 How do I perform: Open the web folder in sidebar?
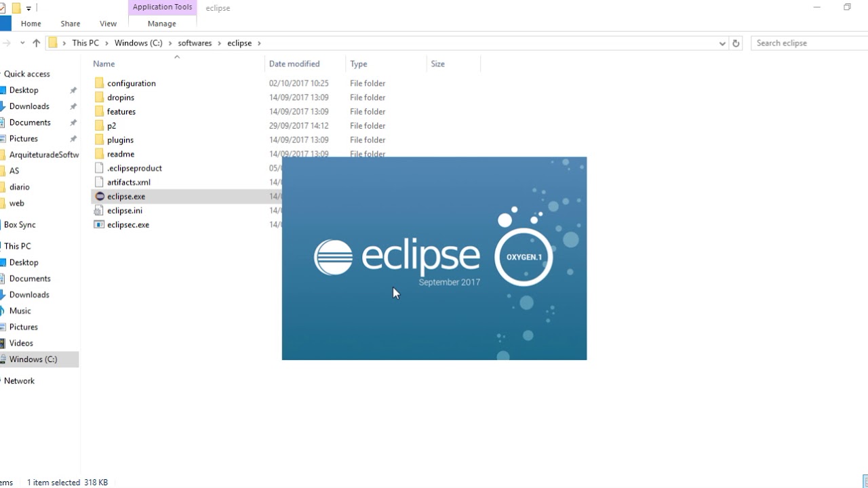pyautogui.click(x=17, y=203)
